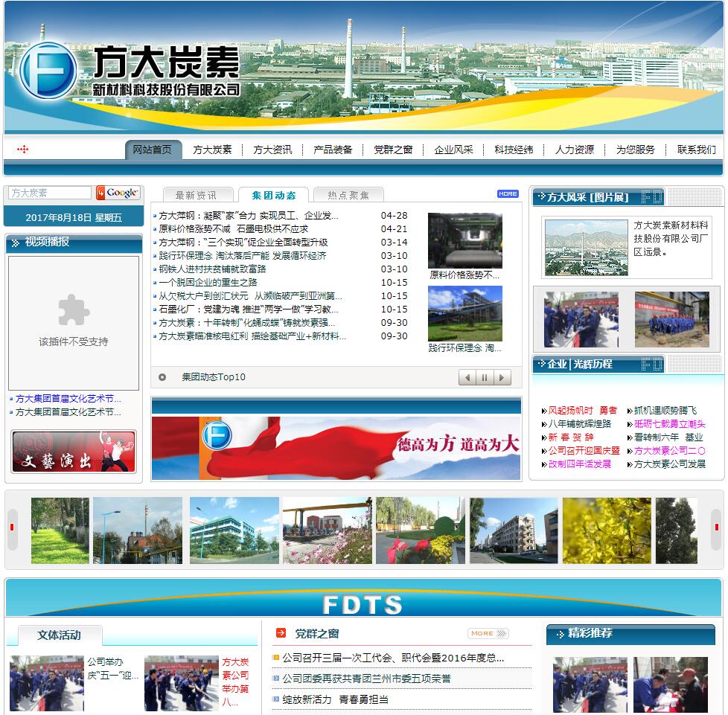Image resolution: width=728 pixels, height=715 pixels.
Task: Click the factory panorama photo in 方大风采
Action: 587,248
